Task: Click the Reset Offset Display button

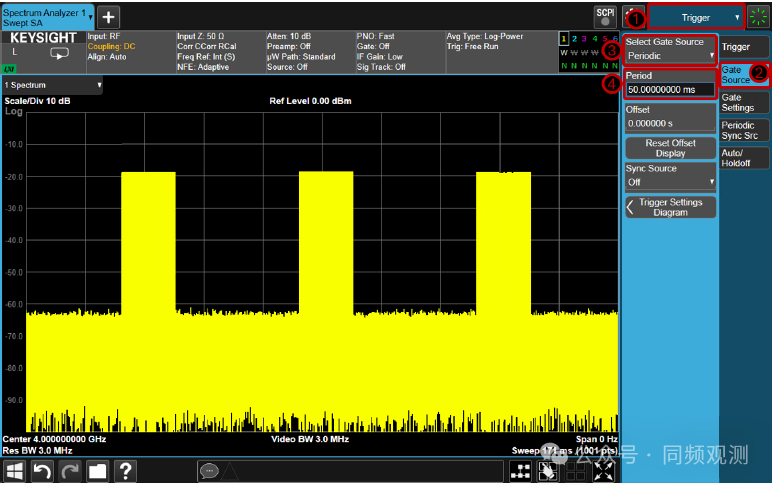Action: click(x=670, y=148)
